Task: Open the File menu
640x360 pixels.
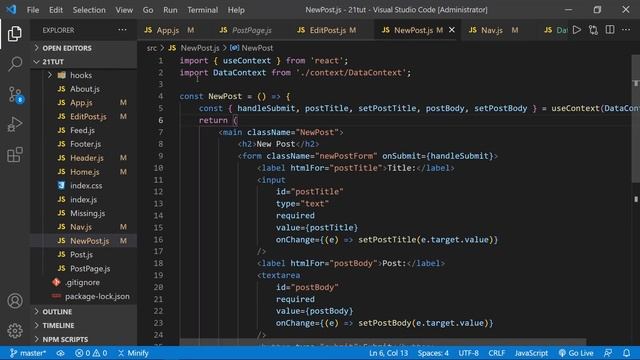Action: 33,10
